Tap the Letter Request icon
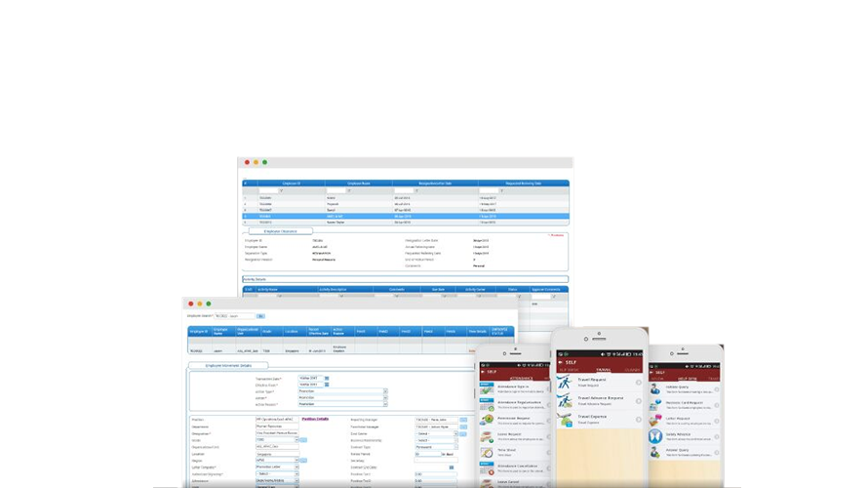The height and width of the screenshot is (488, 868). point(655,421)
